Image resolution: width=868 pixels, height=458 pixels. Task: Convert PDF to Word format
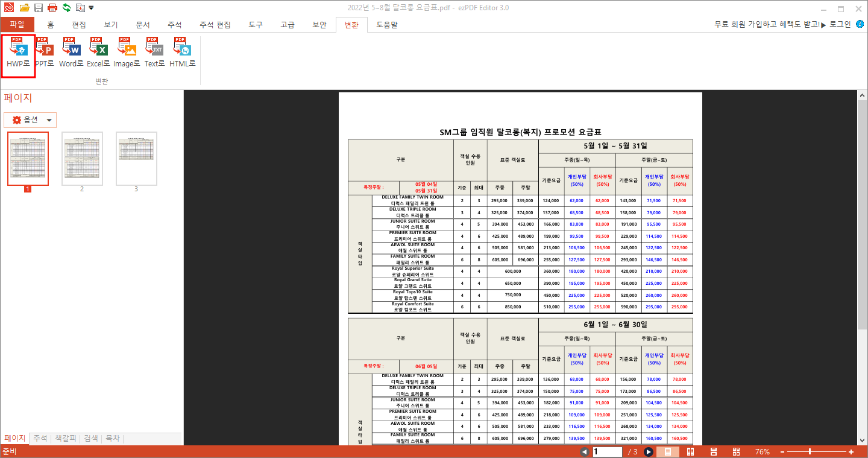[72, 52]
